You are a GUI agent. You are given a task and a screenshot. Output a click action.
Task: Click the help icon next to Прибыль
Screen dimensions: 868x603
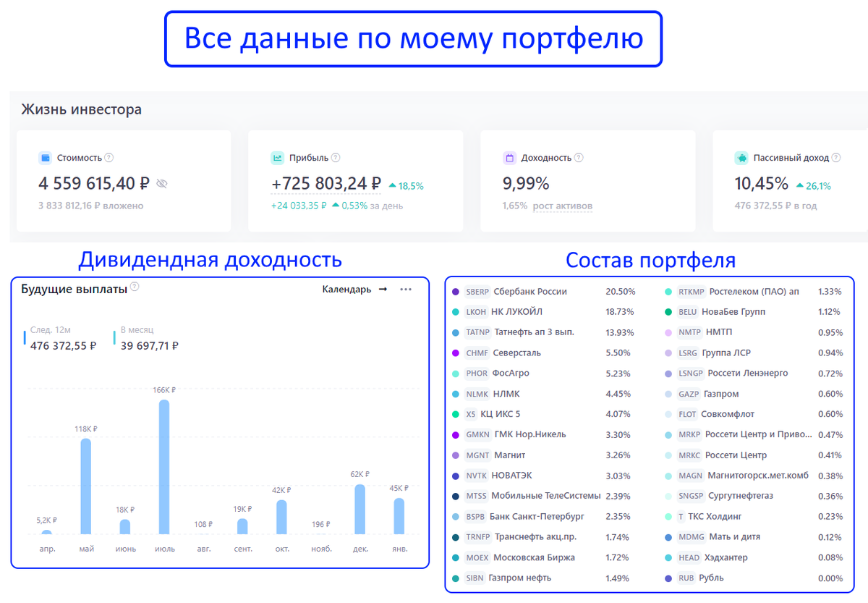coord(336,158)
